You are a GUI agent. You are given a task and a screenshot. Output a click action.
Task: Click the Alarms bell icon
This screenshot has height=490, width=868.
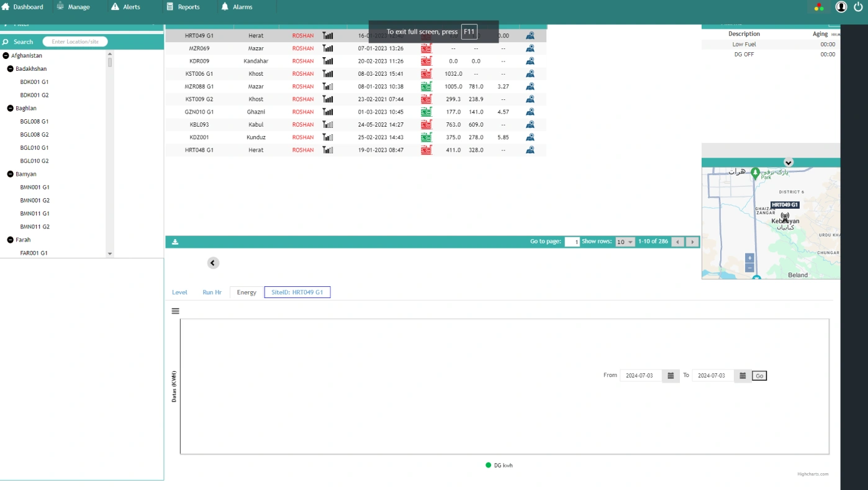(224, 7)
